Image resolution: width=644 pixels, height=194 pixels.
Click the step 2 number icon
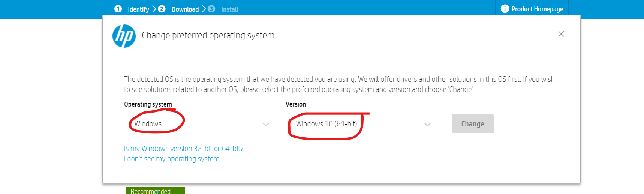(162, 9)
